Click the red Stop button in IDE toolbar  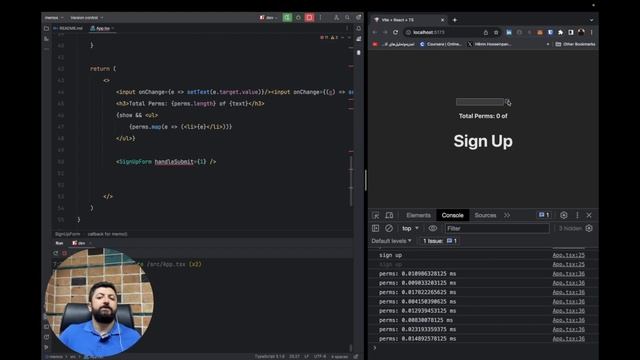309,18
